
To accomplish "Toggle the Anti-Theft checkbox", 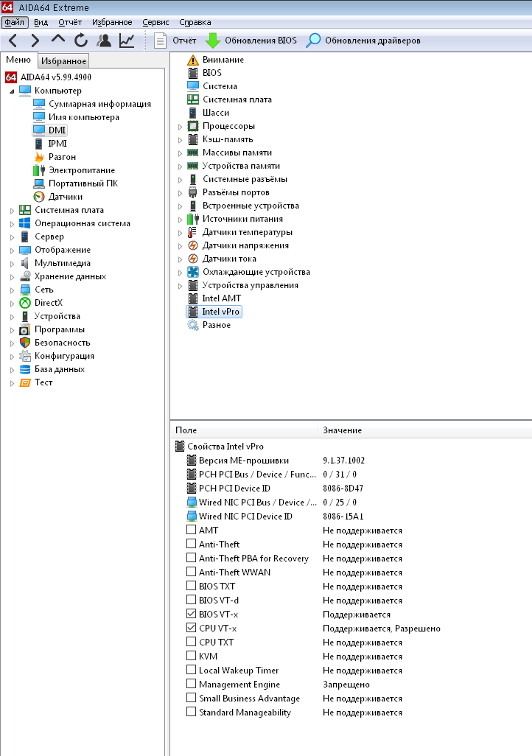I will pyautogui.click(x=191, y=543).
